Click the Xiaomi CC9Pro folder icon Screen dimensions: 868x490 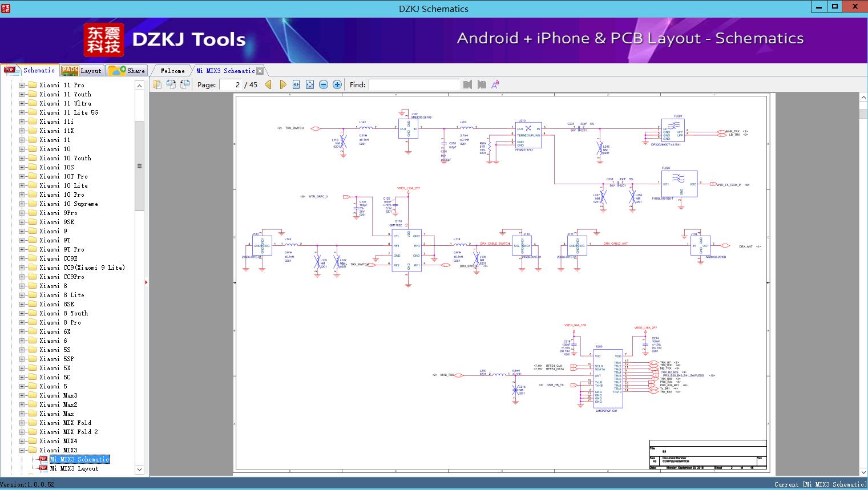tap(33, 277)
